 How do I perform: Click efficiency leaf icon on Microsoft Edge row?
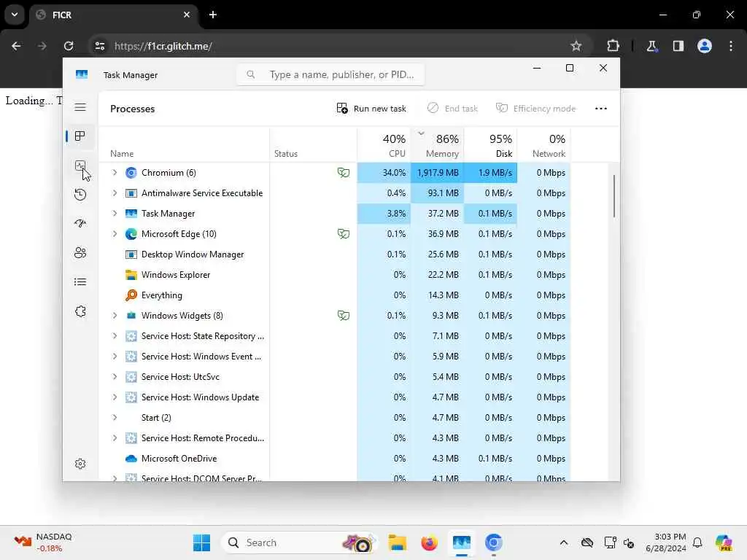pyautogui.click(x=344, y=234)
